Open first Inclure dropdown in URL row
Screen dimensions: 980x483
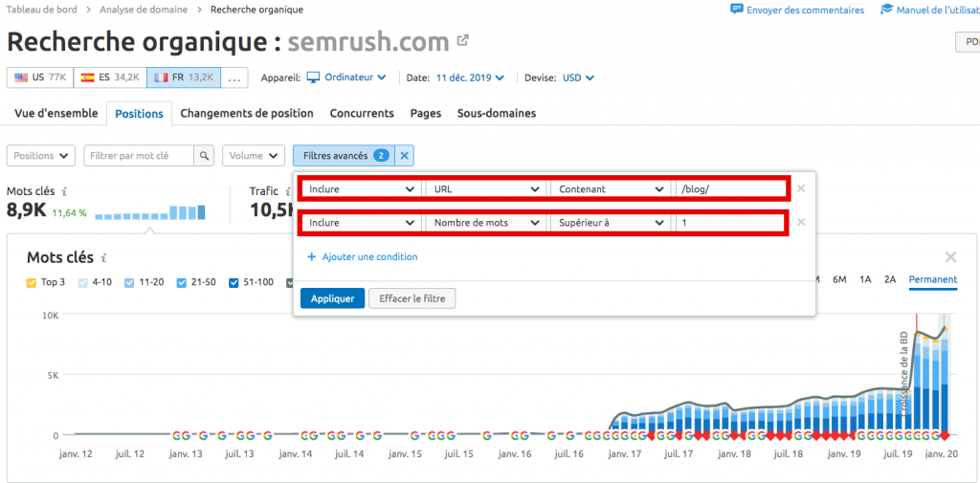(x=361, y=188)
